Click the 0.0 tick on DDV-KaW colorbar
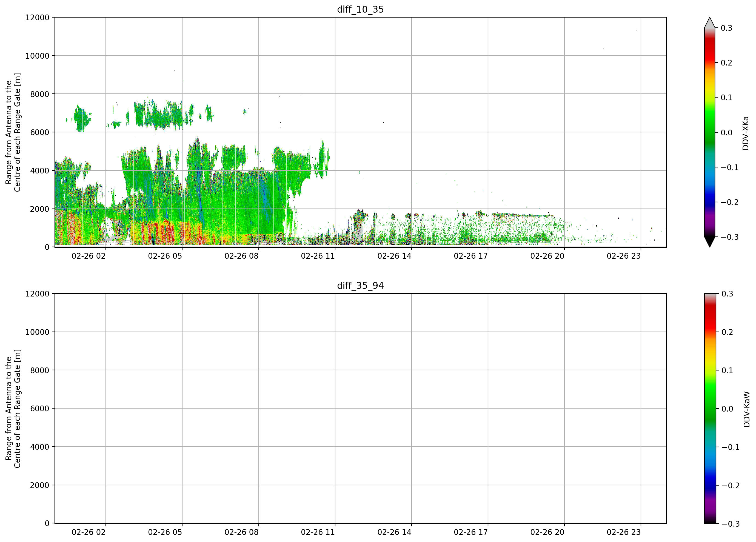The height and width of the screenshot is (542, 756). click(x=727, y=409)
